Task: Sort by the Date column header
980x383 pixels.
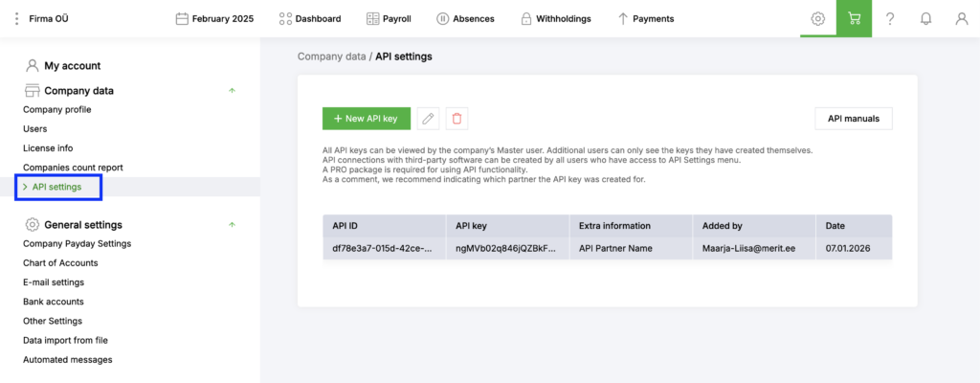Action: click(x=835, y=226)
